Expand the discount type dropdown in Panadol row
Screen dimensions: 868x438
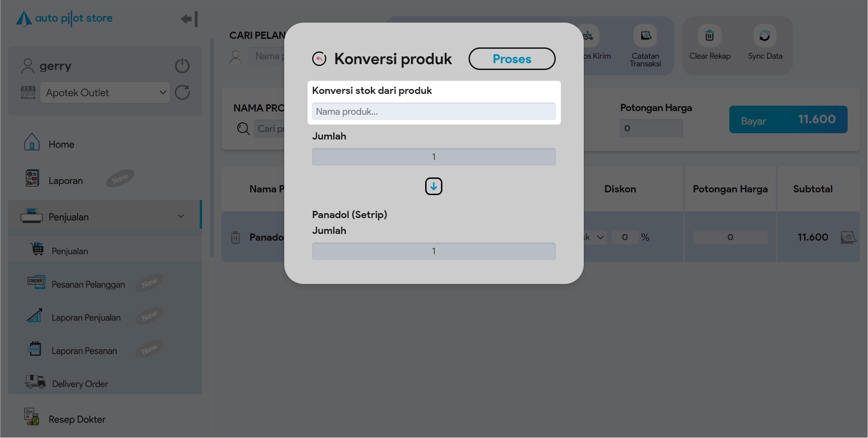coord(595,238)
